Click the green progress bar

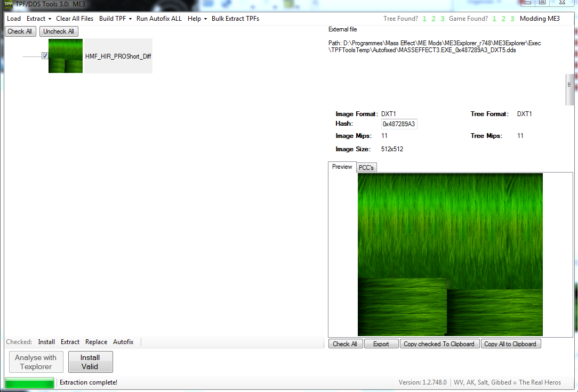(29, 383)
